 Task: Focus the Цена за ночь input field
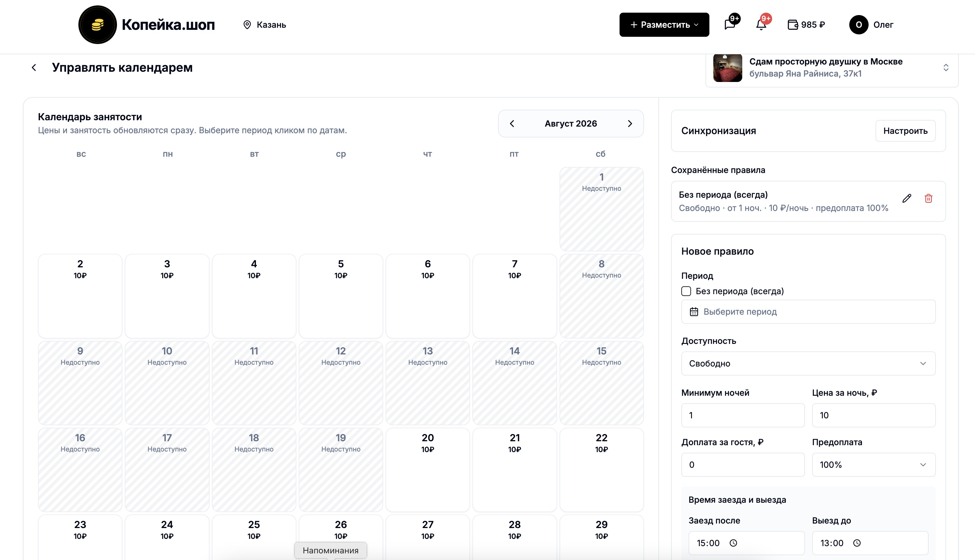tap(873, 415)
